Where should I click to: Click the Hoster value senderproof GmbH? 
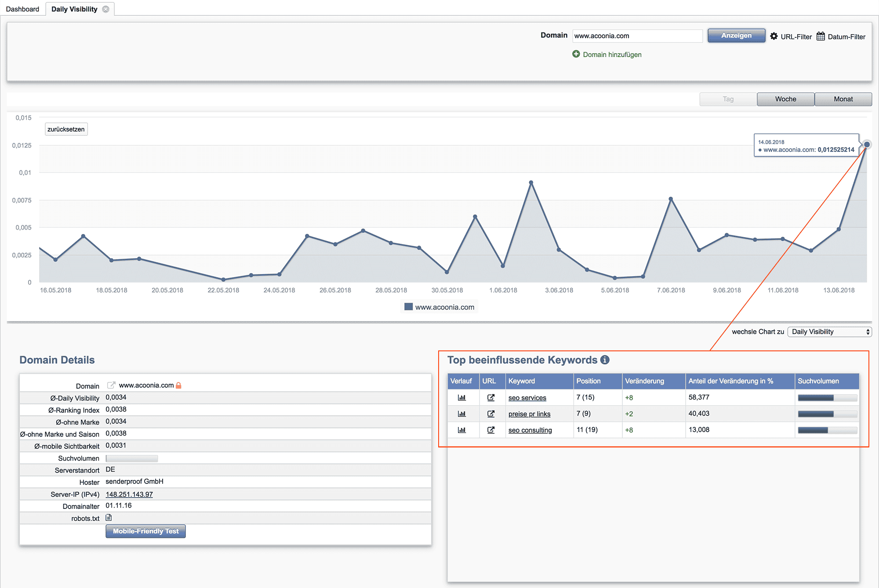click(134, 482)
